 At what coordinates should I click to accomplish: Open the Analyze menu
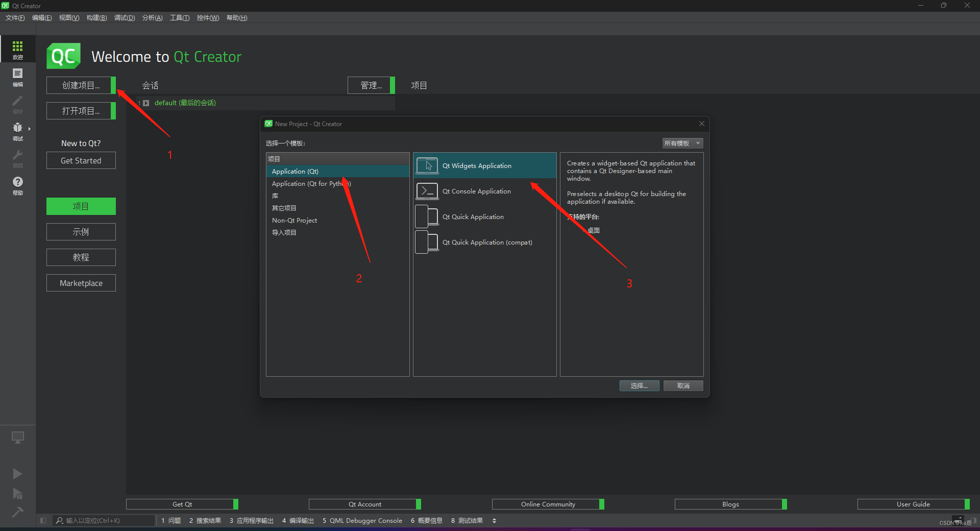coord(152,17)
